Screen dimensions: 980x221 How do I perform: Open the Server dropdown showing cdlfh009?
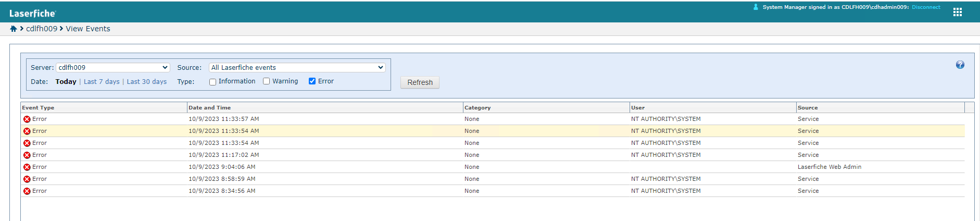[x=113, y=68]
